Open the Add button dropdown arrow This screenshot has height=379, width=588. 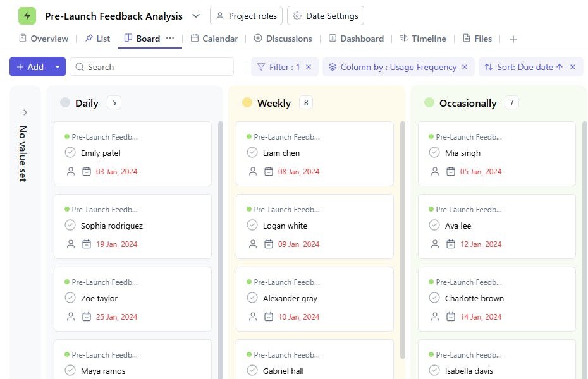coord(58,67)
